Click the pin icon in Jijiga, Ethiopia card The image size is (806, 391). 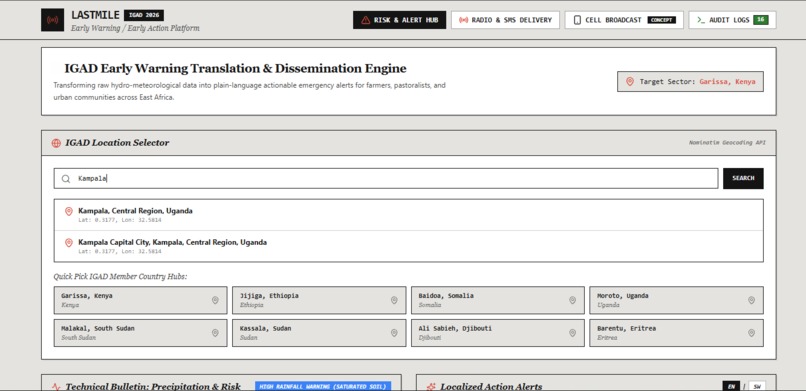[394, 300]
